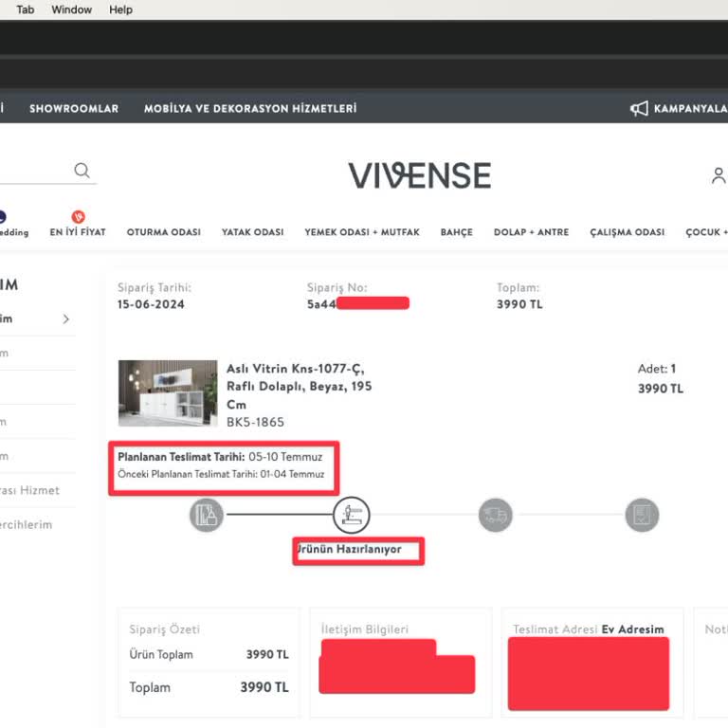This screenshot has height=728, width=728.
Task: Open the Tab menu in menu bar
Action: tap(25, 9)
